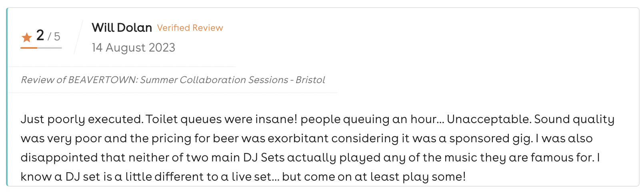Click the rating score number 2
The image size is (644, 193).
pos(40,35)
